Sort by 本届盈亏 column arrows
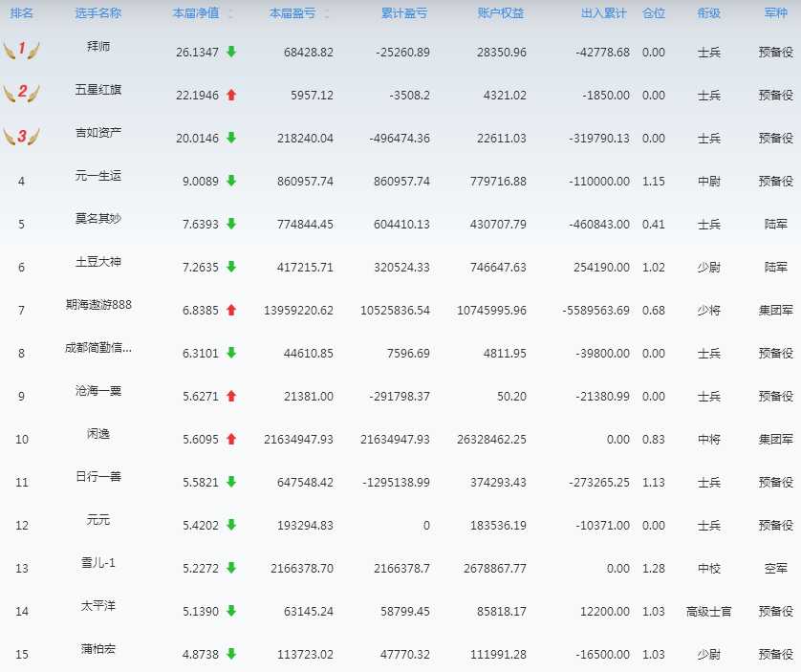This screenshot has height=672, width=801. point(327,13)
